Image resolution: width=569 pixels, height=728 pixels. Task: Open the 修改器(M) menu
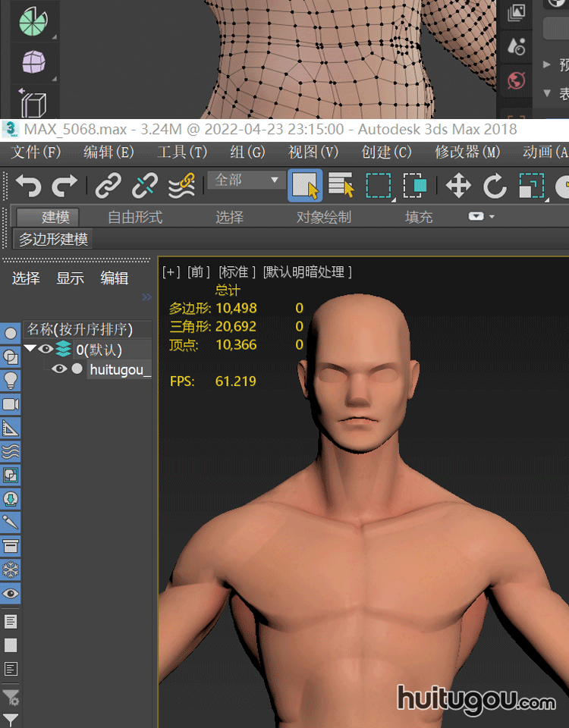click(x=467, y=152)
